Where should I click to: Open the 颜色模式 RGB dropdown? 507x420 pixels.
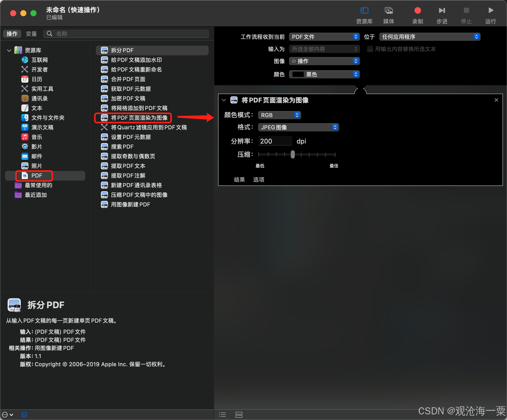click(279, 115)
